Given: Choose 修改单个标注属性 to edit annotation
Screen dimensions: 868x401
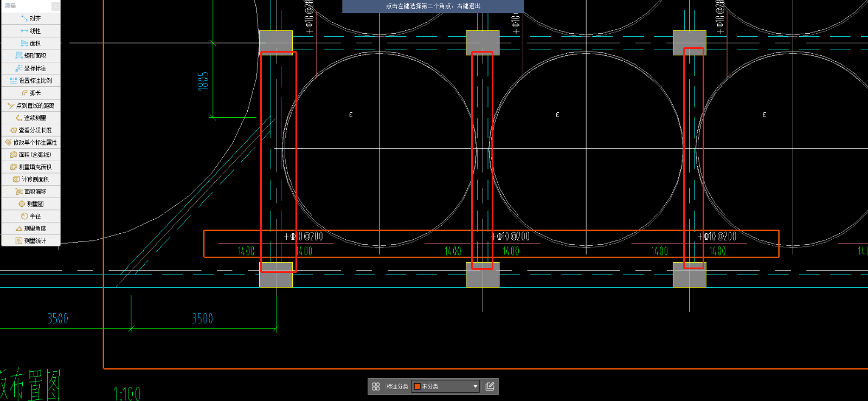Looking at the screenshot, I should tap(31, 142).
